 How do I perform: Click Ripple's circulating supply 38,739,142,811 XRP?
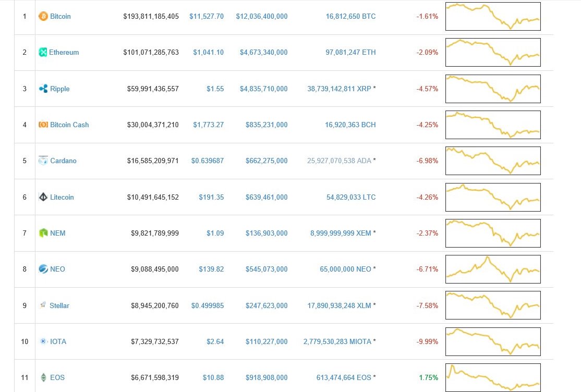coord(339,89)
